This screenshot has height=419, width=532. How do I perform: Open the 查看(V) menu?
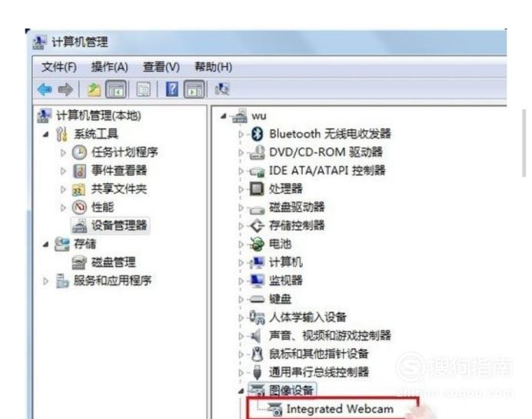click(161, 67)
